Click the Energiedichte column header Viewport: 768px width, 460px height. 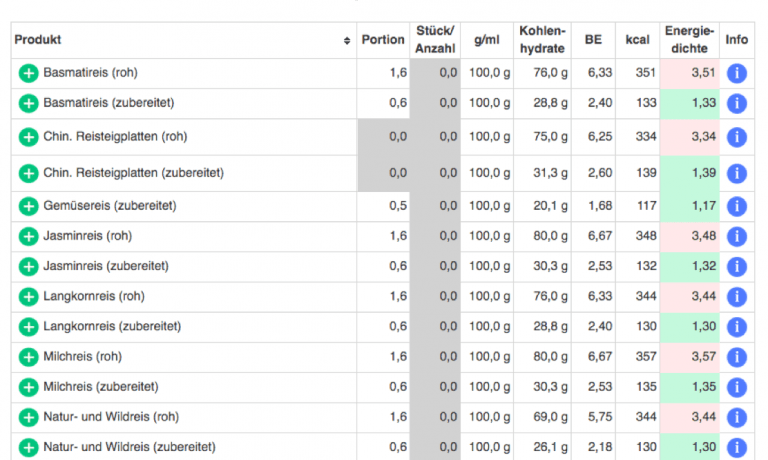[689, 40]
